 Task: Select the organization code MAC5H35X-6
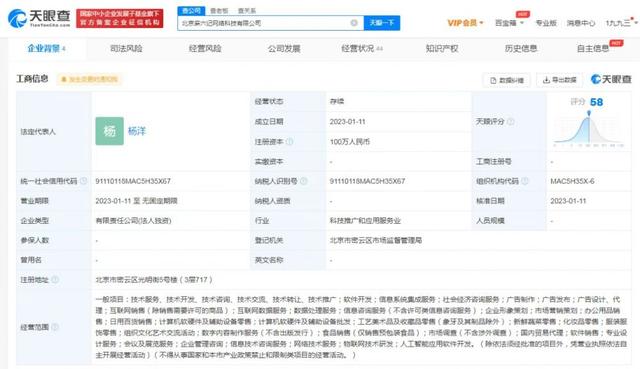572,181
